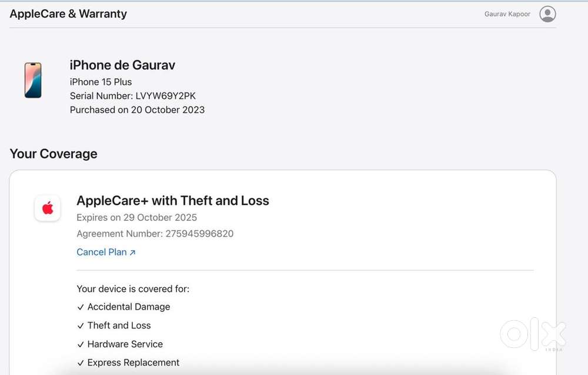Select the AppleCare+ with Theft and Loss title
The height and width of the screenshot is (375, 588).
(x=173, y=200)
